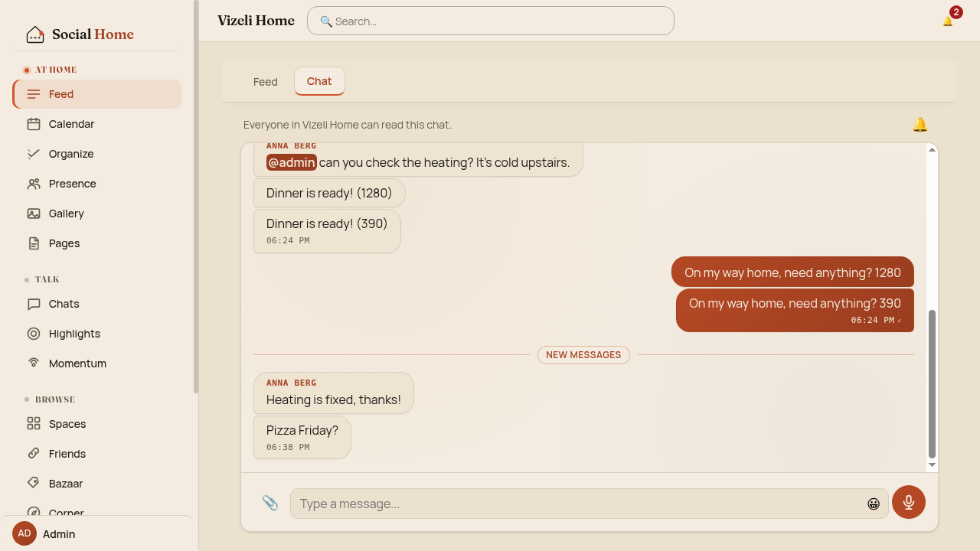Select the Feed sidebar icon
The height and width of the screenshot is (551, 980).
coord(34,94)
